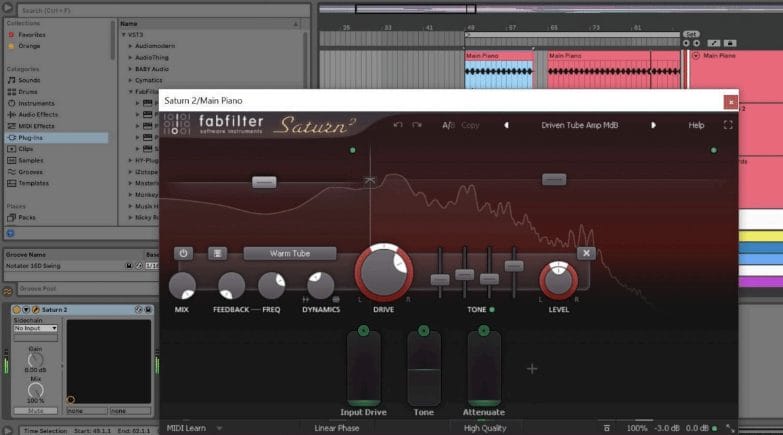The image size is (783, 435).
Task: Open the Sounds category
Action: point(29,80)
